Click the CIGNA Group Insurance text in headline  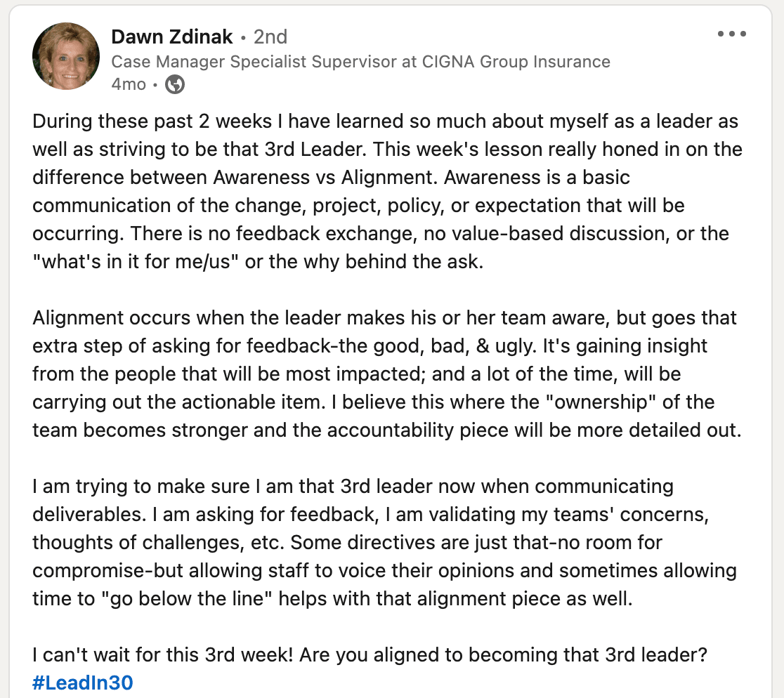point(516,62)
